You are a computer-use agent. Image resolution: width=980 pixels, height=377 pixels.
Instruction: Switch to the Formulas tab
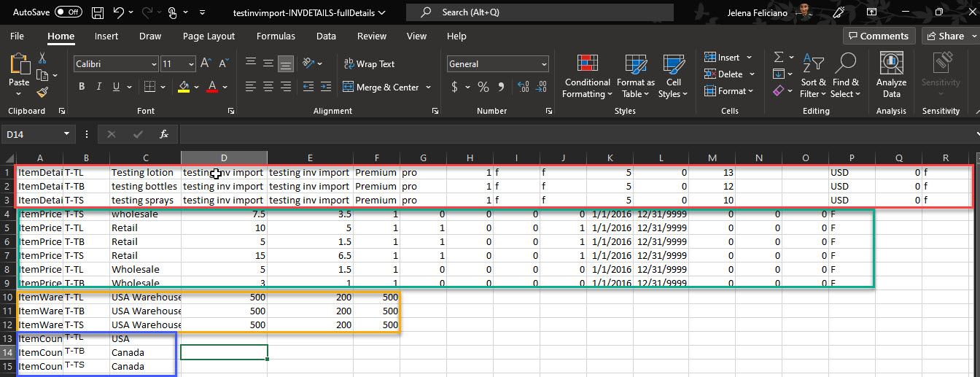pos(276,36)
